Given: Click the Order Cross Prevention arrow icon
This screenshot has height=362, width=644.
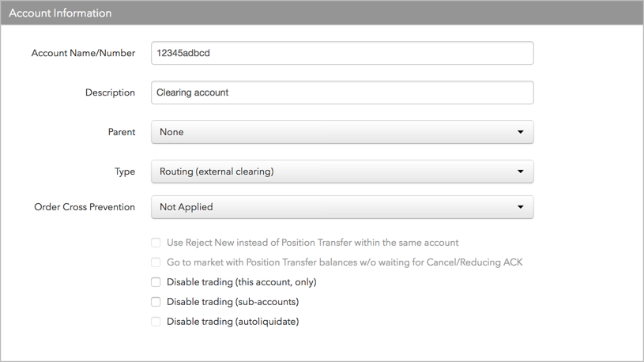Looking at the screenshot, I should pyautogui.click(x=521, y=206).
